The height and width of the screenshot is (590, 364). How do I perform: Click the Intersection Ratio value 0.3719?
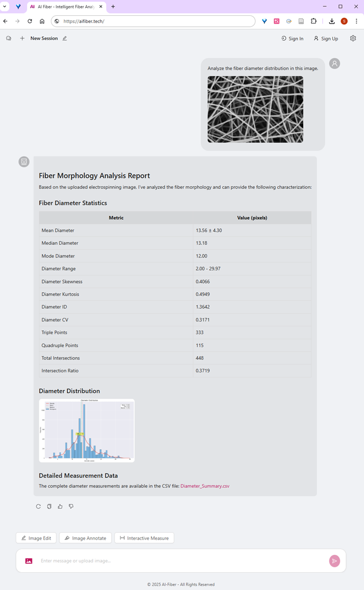click(203, 371)
